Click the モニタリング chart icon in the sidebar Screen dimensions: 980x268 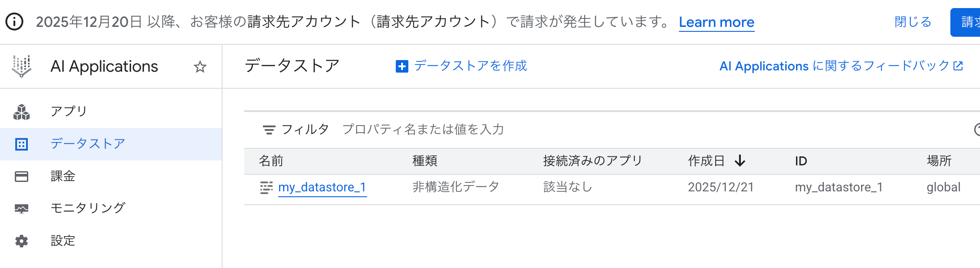tap(22, 208)
